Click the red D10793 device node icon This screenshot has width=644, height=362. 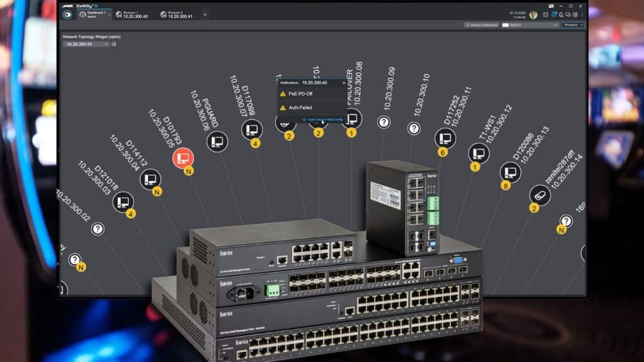pos(183,158)
